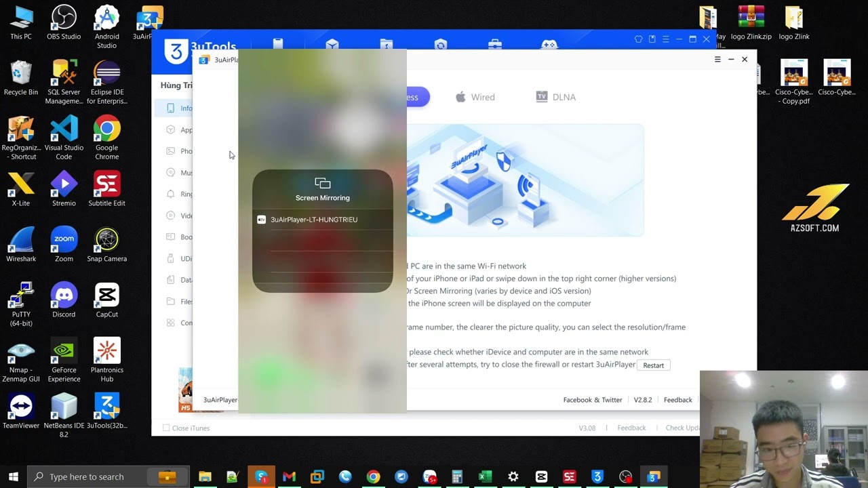Image resolution: width=868 pixels, height=488 pixels.
Task: Open the Windows Start menu
Action: coord(13,476)
